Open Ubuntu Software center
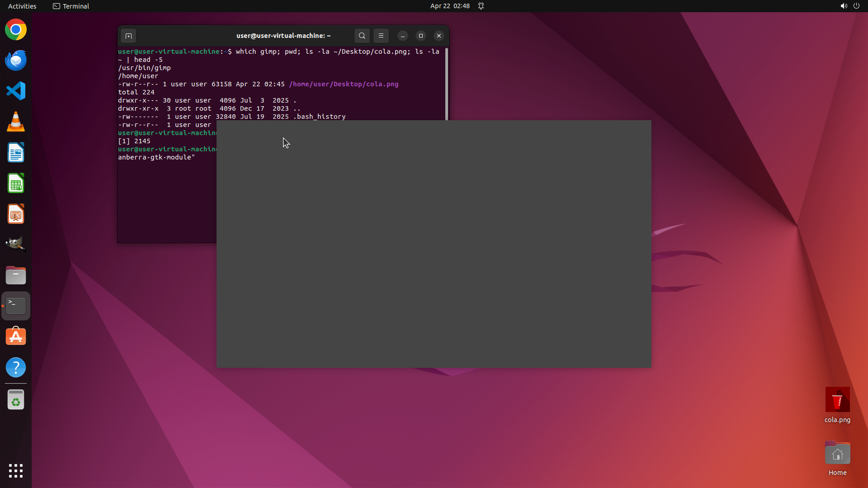This screenshot has height=488, width=868. [x=16, y=337]
